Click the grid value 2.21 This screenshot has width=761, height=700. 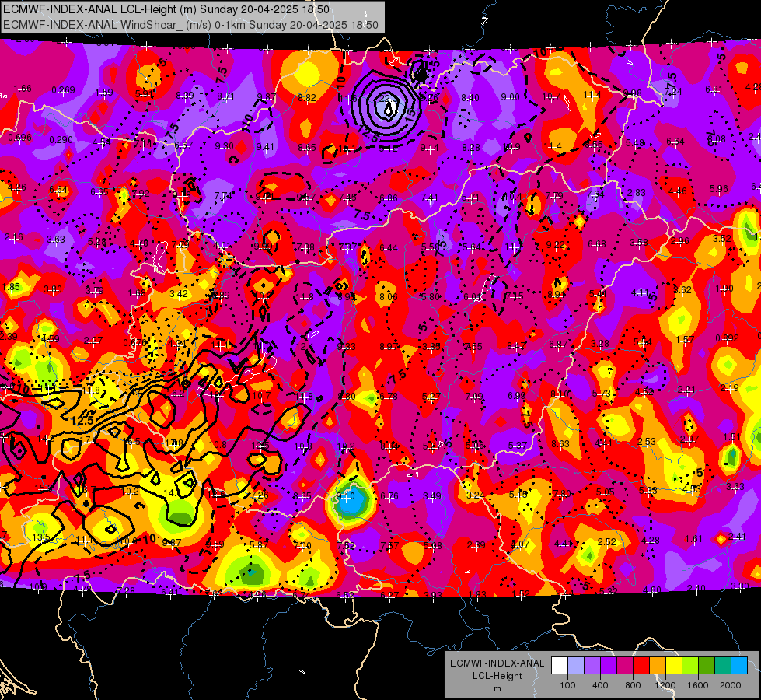[686, 390]
